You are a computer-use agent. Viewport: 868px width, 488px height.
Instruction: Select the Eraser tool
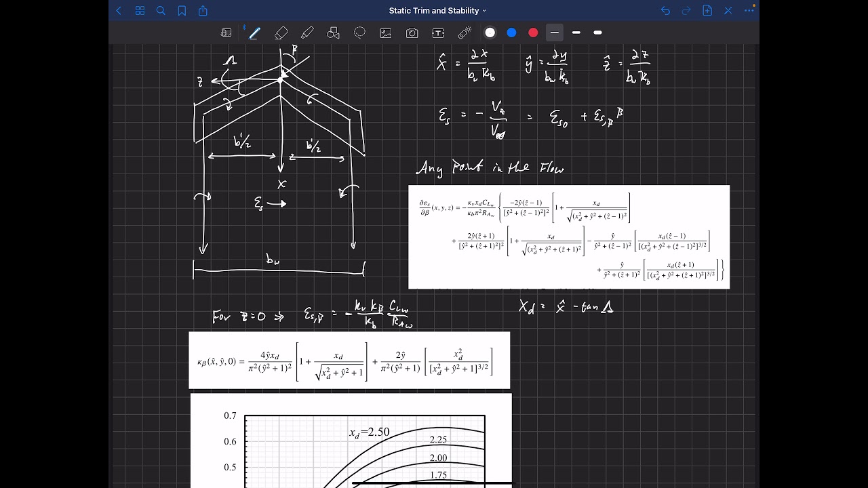(281, 33)
